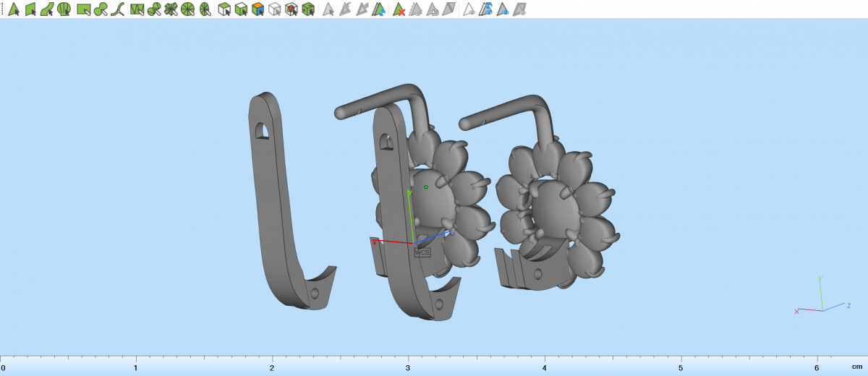Click the curved path marking tool
The width and height of the screenshot is (868, 376).
pos(118,9)
